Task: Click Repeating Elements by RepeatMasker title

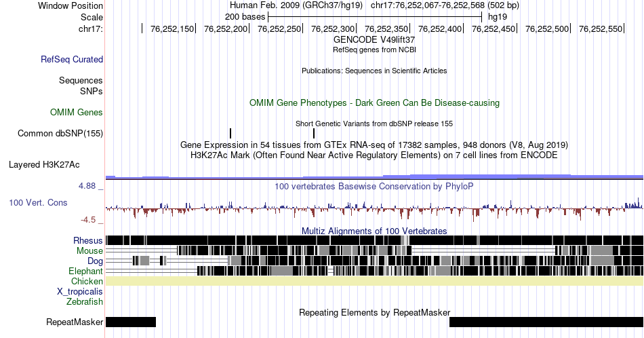Action: [374, 312]
